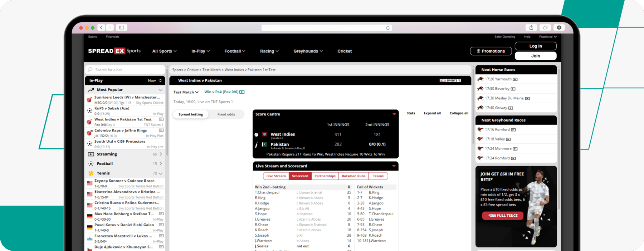644x251 pixels.
Task: Click the stream icon on West Indies sidebar row
Action: [161, 119]
